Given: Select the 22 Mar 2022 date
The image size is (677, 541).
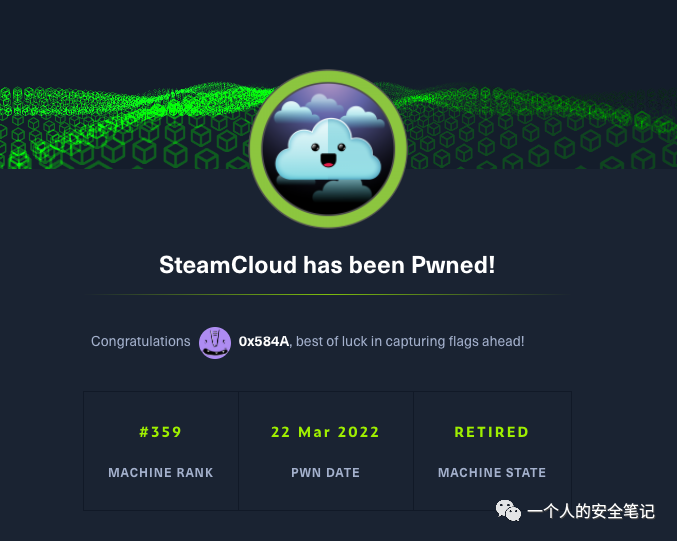Looking at the screenshot, I should [x=325, y=432].
